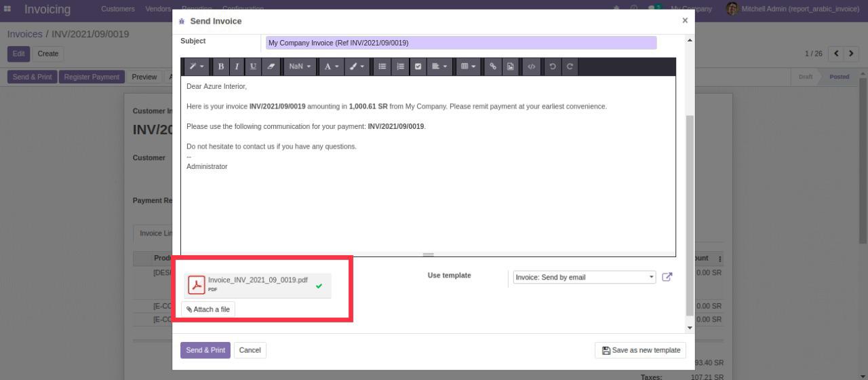Expand the Use template dropdown
Screen dimensions: 868x380
pyautogui.click(x=585, y=277)
